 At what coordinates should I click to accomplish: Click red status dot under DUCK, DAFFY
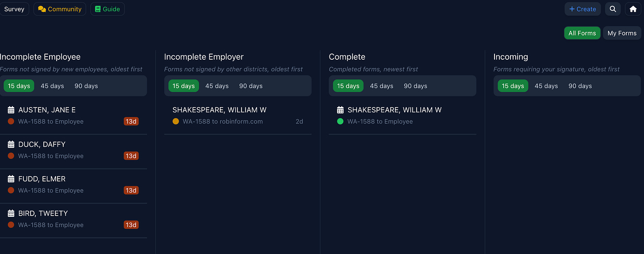(11, 156)
